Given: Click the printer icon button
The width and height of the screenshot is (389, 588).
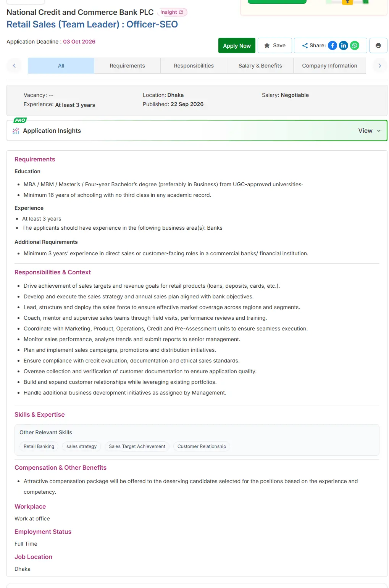Looking at the screenshot, I should click(378, 45).
